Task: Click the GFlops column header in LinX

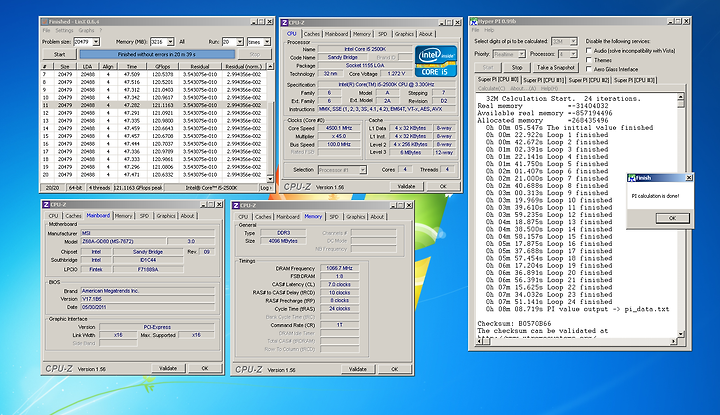Action: (163, 67)
